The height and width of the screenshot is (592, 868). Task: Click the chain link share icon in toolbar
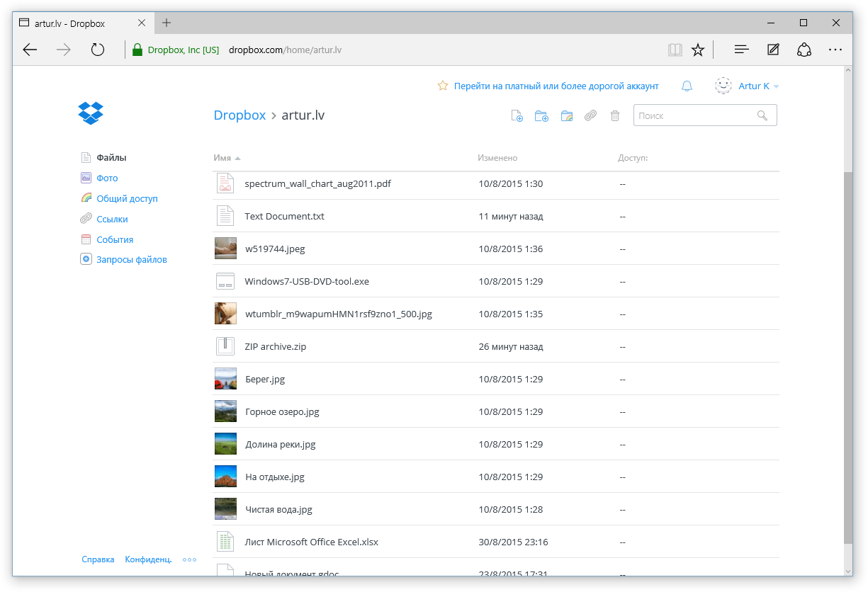[590, 116]
